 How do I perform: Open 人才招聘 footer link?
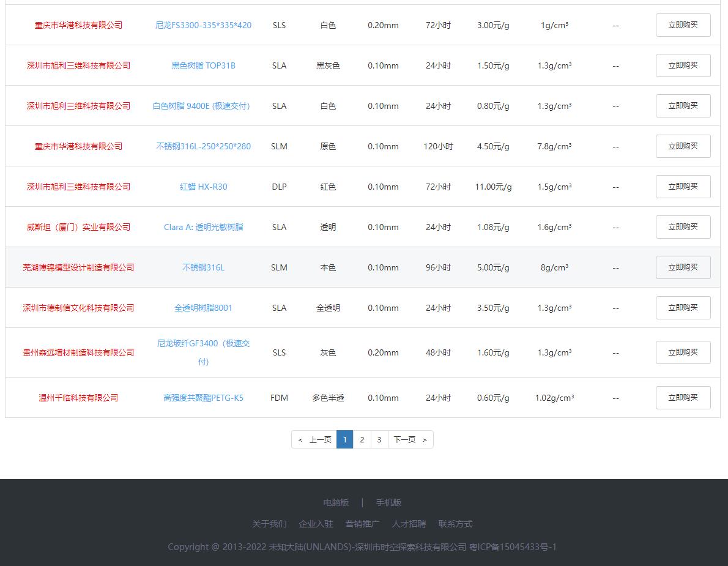pos(409,524)
